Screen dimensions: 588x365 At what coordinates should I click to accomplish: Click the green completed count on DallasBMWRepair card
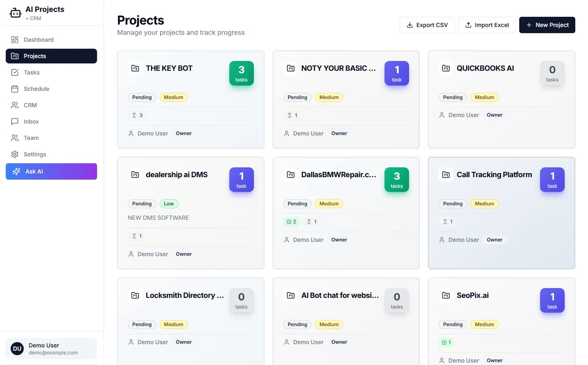point(292,221)
